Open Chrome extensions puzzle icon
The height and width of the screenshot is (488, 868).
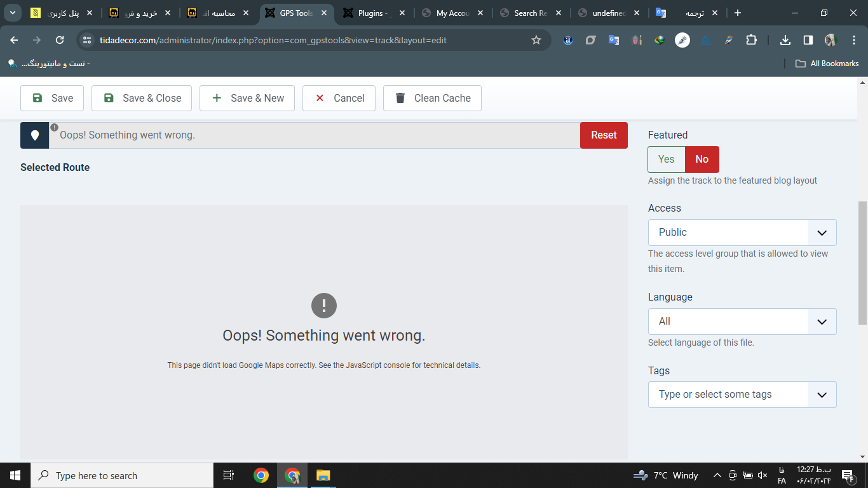coord(751,40)
